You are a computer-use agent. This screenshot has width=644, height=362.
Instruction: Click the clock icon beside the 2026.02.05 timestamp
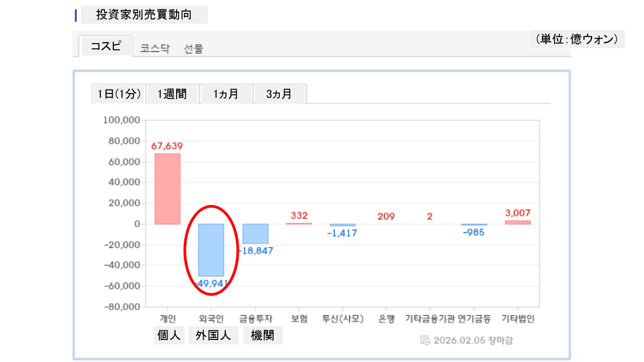(425, 340)
